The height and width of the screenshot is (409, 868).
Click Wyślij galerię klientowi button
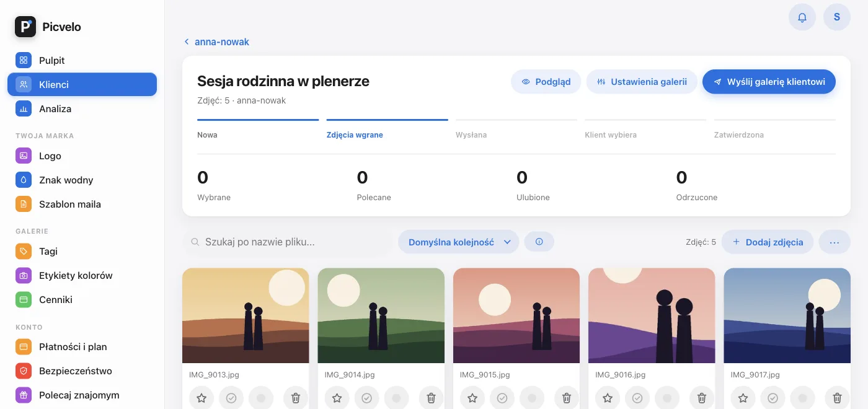[769, 81]
